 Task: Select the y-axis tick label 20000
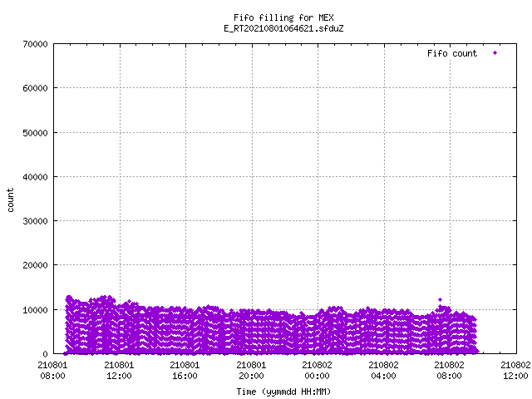click(35, 265)
